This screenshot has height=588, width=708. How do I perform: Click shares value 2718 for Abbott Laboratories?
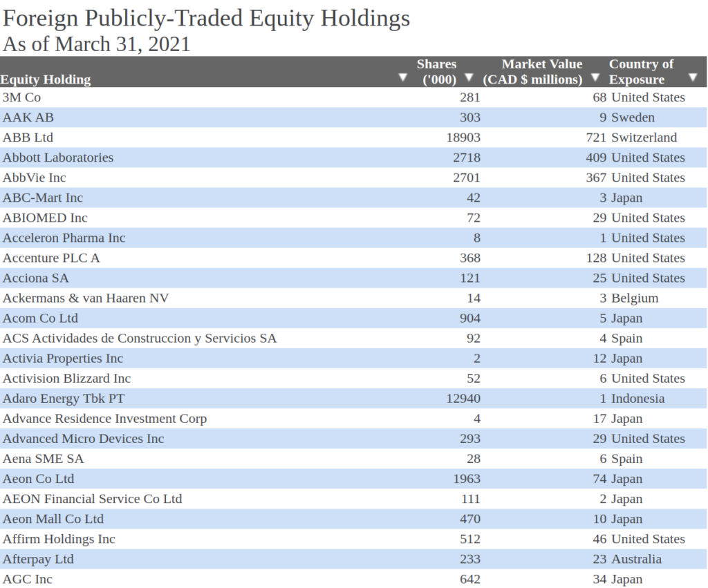pos(467,158)
